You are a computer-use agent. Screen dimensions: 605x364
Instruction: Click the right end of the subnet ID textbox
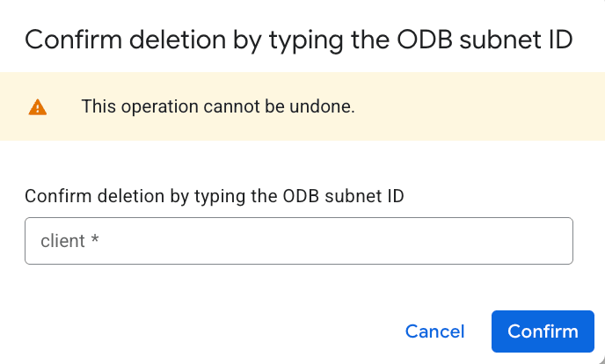tap(554, 241)
